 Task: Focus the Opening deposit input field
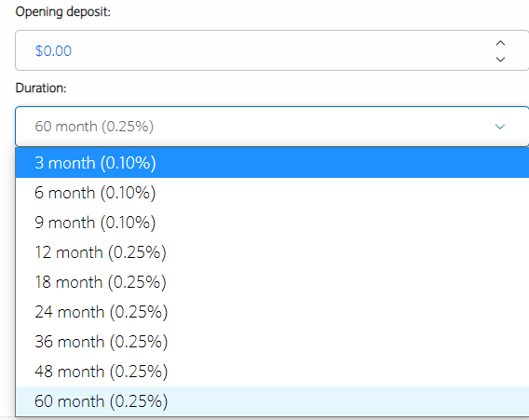[253, 50]
